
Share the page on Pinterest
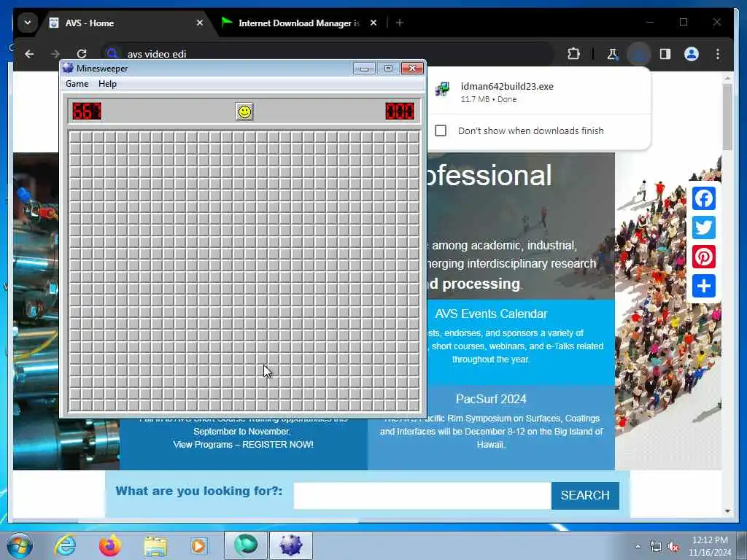pos(704,257)
